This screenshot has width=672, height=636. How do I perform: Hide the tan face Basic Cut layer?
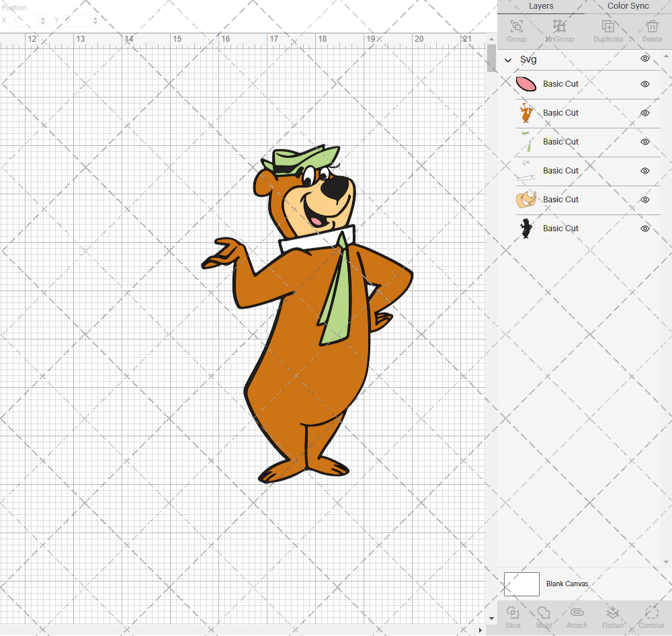tap(645, 200)
